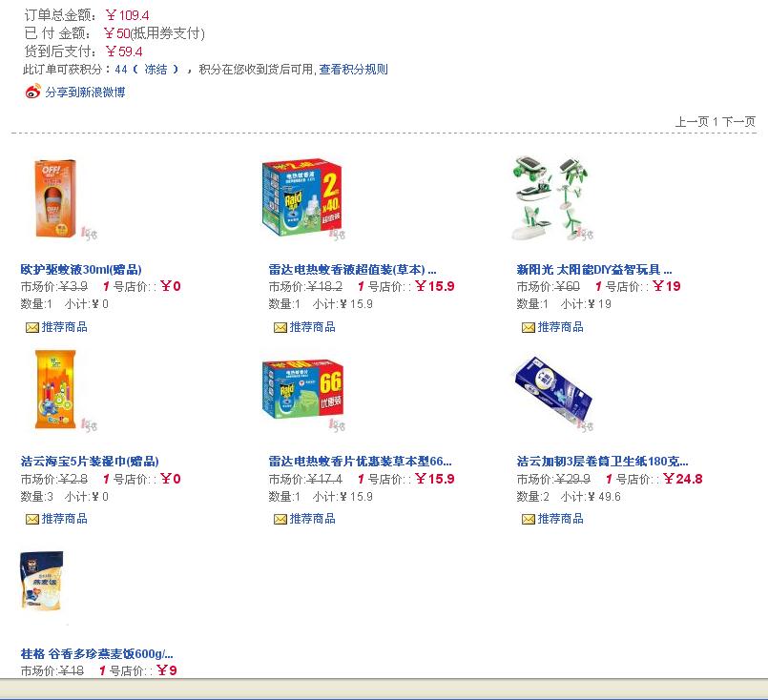
Task: Open the Raid 2x40 box product image
Action: 303,197
